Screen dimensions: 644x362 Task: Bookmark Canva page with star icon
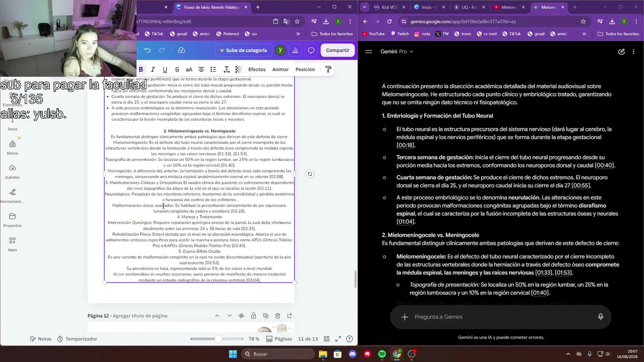297,21
